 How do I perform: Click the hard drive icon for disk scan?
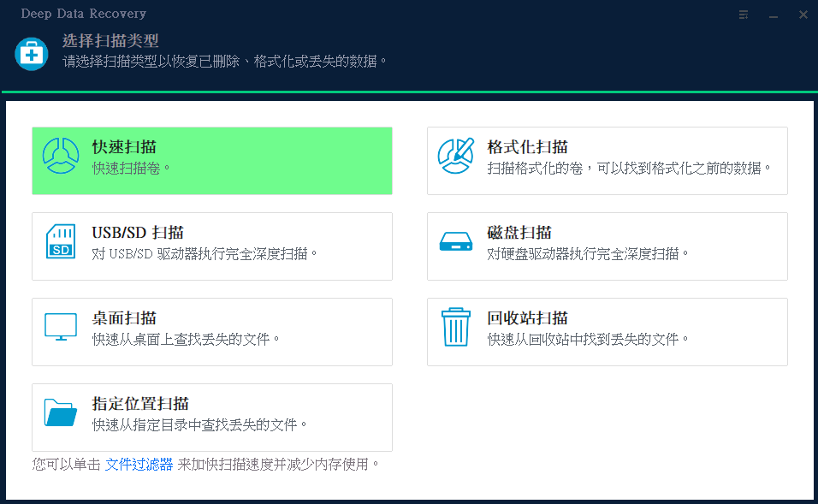(x=456, y=242)
